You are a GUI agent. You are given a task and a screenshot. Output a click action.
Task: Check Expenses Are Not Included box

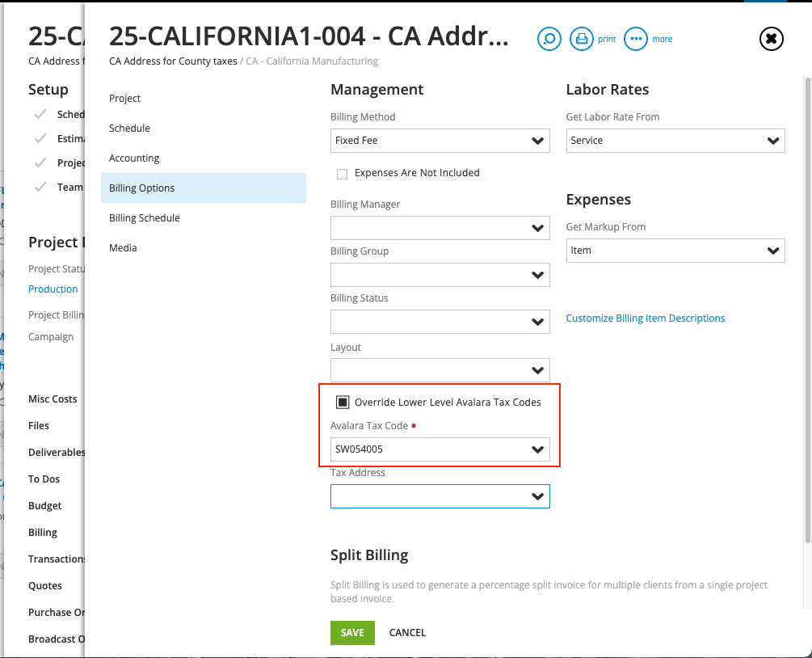click(x=342, y=174)
